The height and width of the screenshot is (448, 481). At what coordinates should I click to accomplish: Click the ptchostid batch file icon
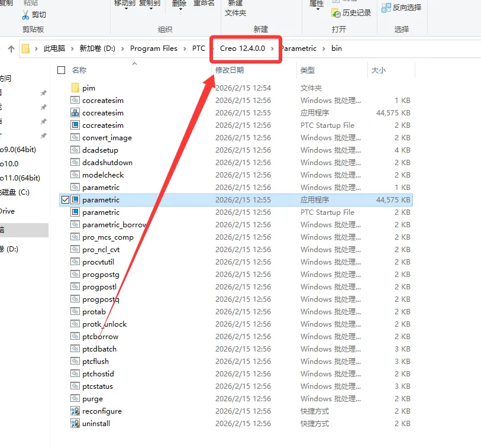point(75,373)
